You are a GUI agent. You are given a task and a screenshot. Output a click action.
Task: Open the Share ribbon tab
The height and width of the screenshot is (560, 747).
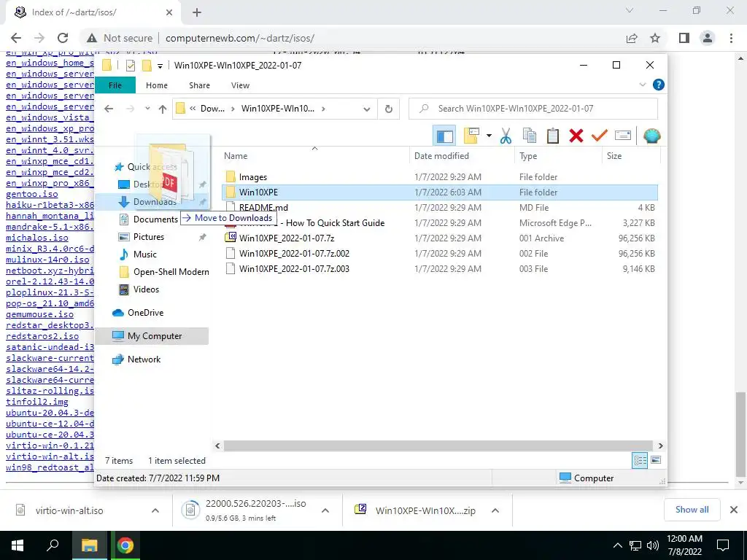199,85
